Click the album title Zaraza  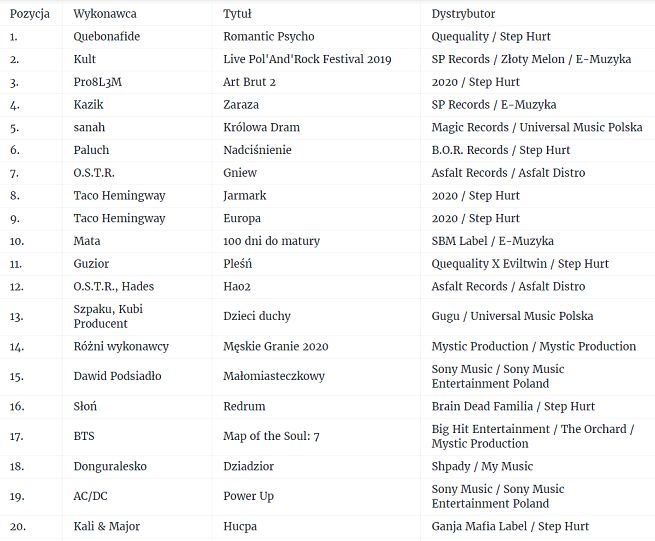pyautogui.click(x=241, y=105)
